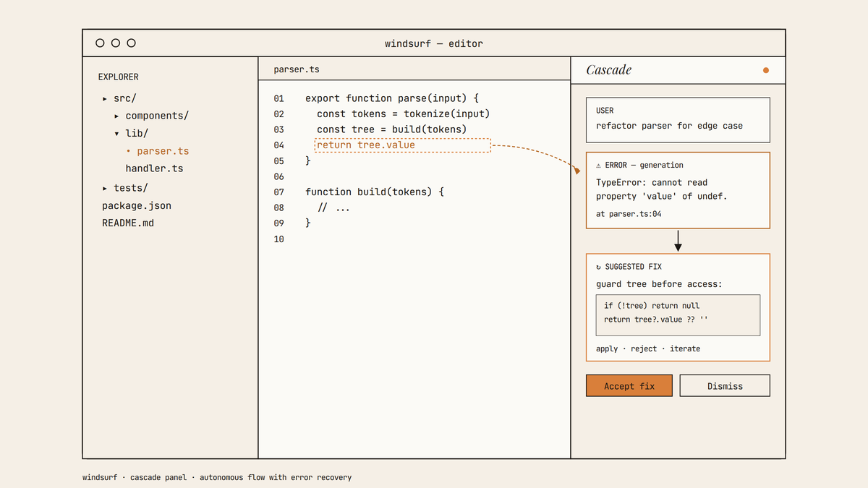Open parser.ts in the explorer tree
This screenshot has width=868, height=488.
tap(163, 151)
